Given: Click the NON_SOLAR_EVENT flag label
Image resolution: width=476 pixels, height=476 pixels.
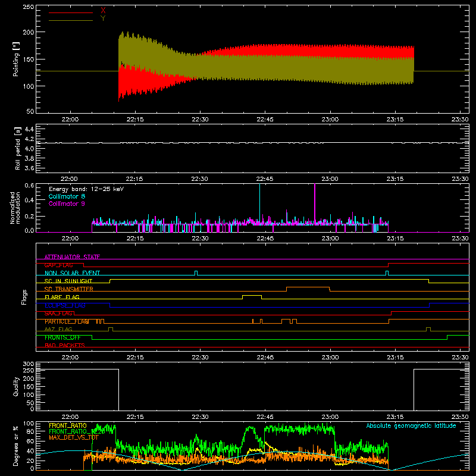Looking at the screenshot, I should (72, 273).
